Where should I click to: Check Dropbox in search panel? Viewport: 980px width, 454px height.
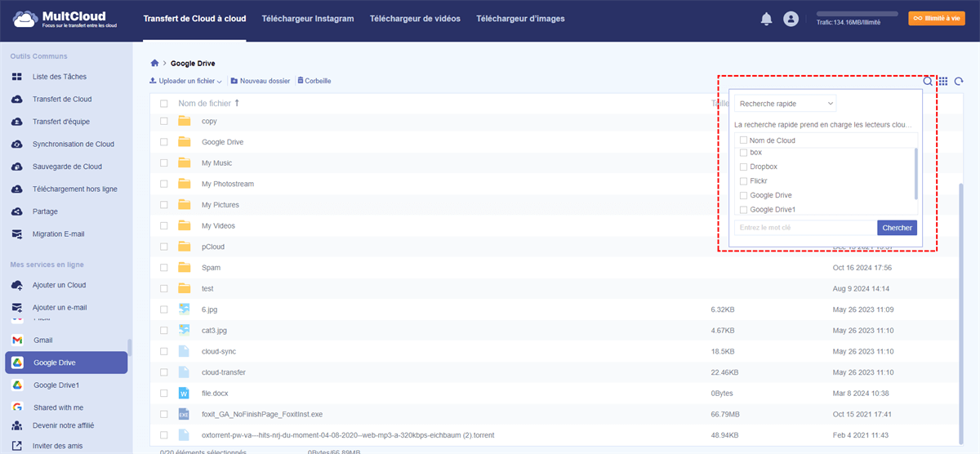[743, 167]
